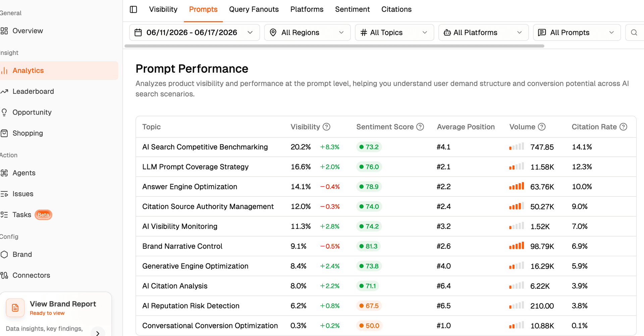The height and width of the screenshot is (336, 644).
Task: Click the Opportunity lightbulb icon
Action: (4, 112)
